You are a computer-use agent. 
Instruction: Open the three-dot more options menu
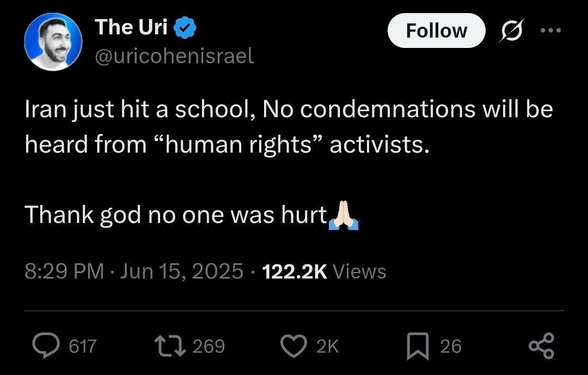click(x=551, y=31)
